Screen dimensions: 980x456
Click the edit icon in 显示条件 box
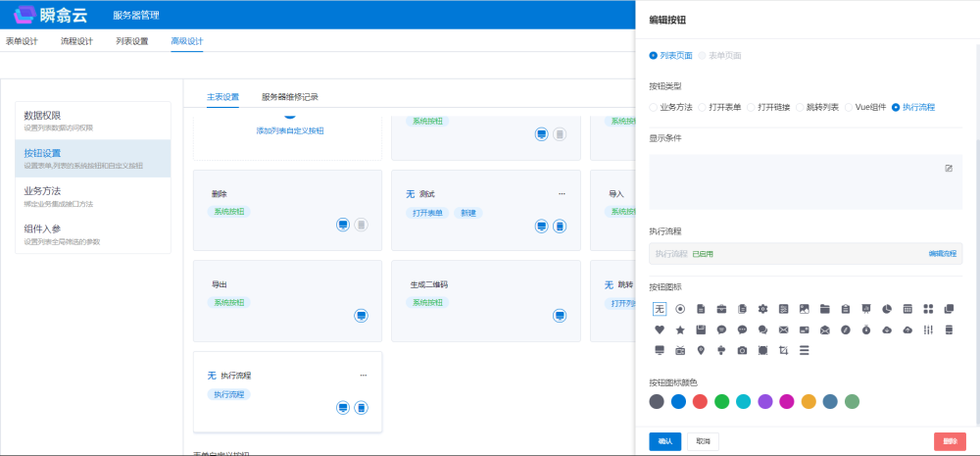coord(948,169)
